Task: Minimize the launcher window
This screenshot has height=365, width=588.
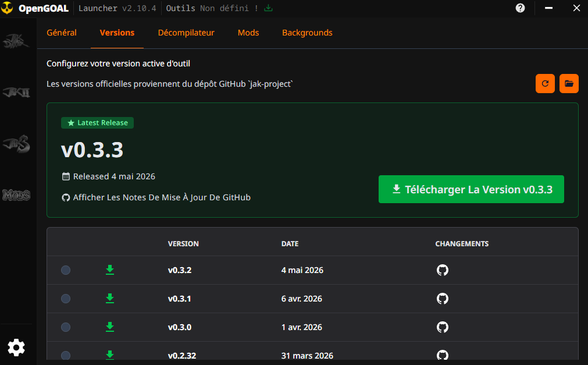Action: coord(548,8)
